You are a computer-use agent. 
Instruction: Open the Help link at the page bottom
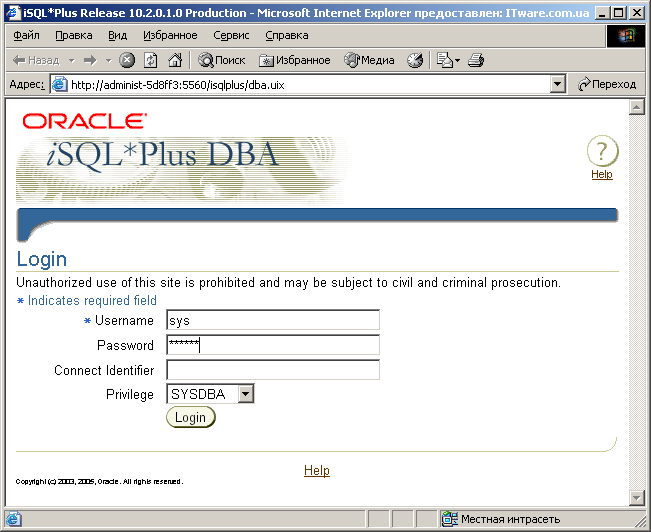coord(317,471)
